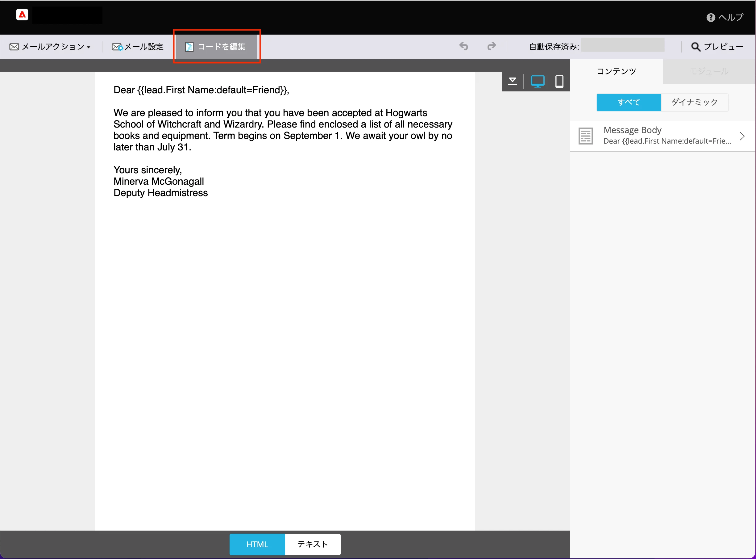Click the Adobe logo icon
Image resolution: width=756 pixels, height=559 pixels.
click(x=22, y=15)
